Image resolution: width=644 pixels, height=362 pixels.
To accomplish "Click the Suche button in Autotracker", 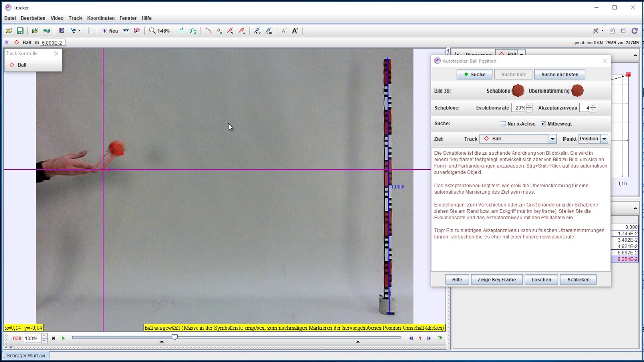I will coord(474,74).
